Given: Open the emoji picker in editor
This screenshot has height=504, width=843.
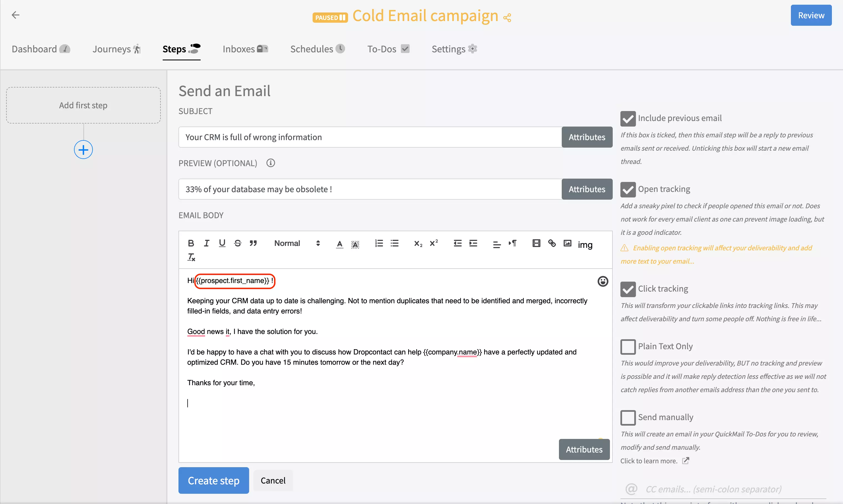Looking at the screenshot, I should (x=602, y=281).
